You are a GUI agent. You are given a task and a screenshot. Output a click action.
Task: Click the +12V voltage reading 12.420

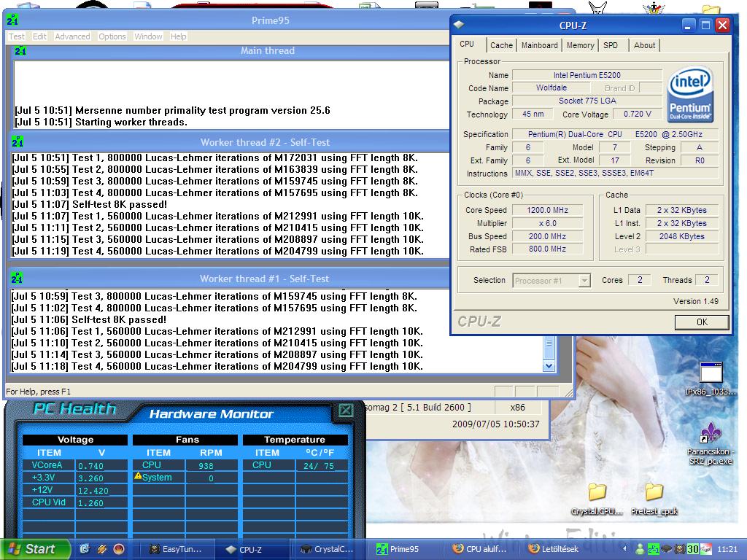pyautogui.click(x=93, y=491)
